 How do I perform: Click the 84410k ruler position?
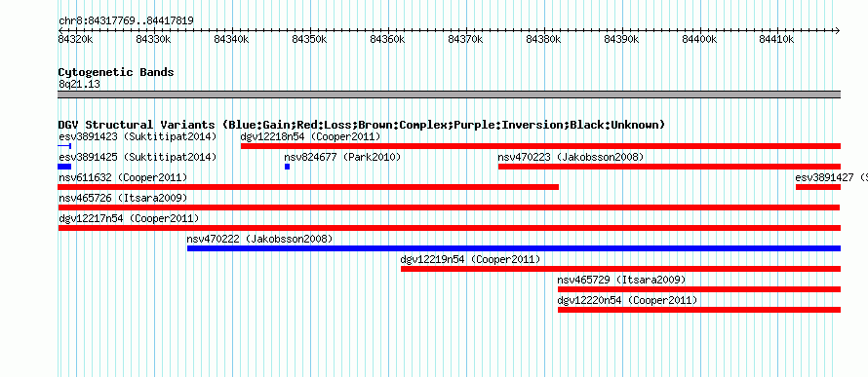(776, 39)
